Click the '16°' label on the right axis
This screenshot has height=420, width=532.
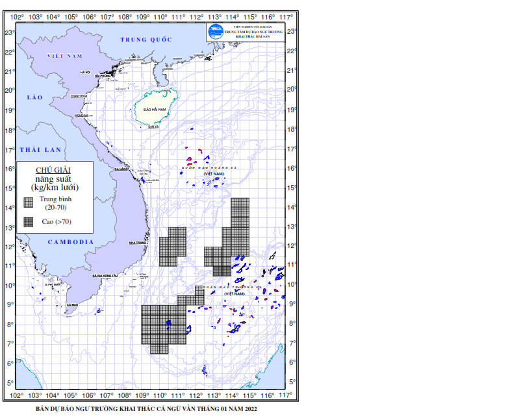(292, 169)
